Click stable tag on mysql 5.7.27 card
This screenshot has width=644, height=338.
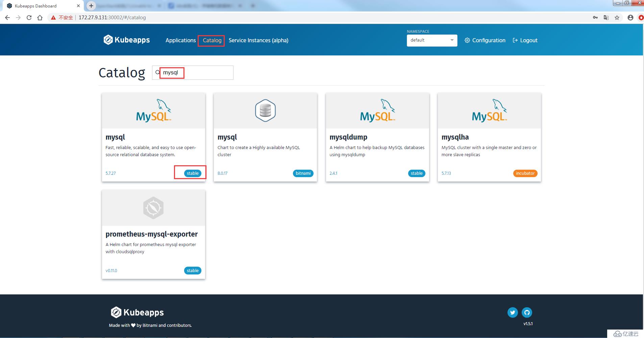193,173
